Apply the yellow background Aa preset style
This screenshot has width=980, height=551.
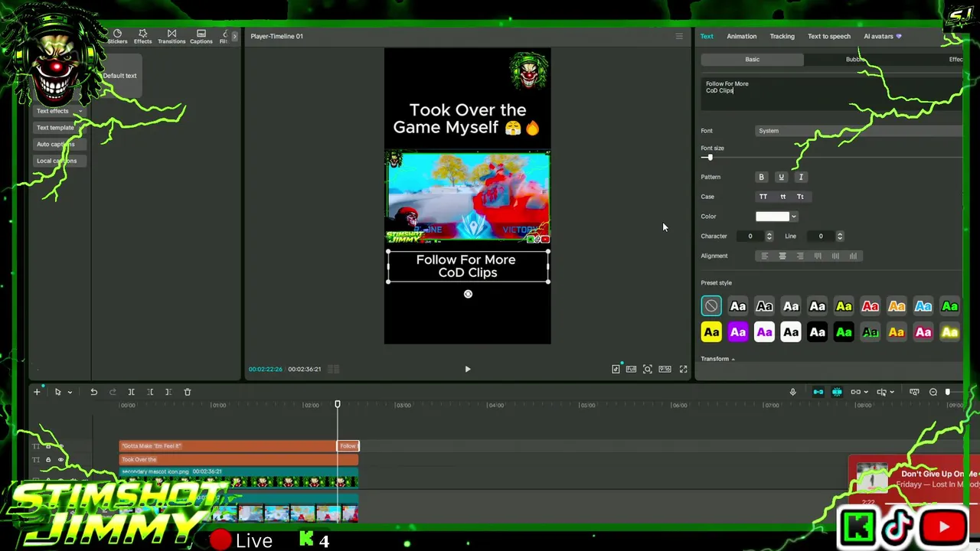[x=711, y=332]
